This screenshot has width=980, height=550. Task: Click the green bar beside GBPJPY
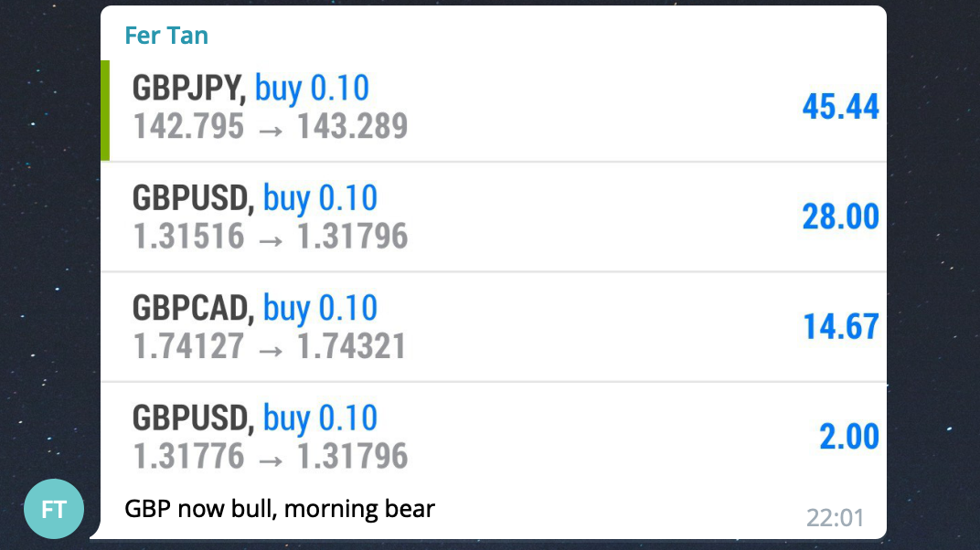pyautogui.click(x=105, y=111)
